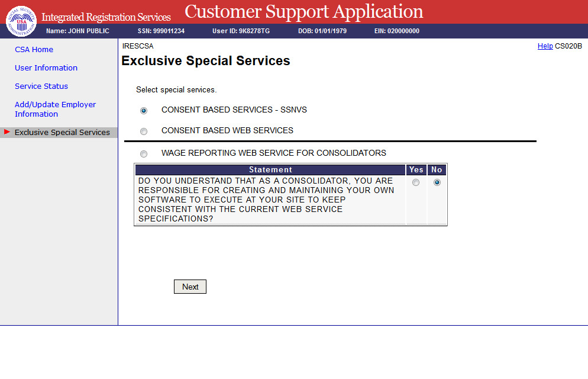Screen dimensions: 588x379
Task: Click the WAGE REPORTING WEB SERVICE FOR CONSOLIDATORS label
Action: point(274,153)
